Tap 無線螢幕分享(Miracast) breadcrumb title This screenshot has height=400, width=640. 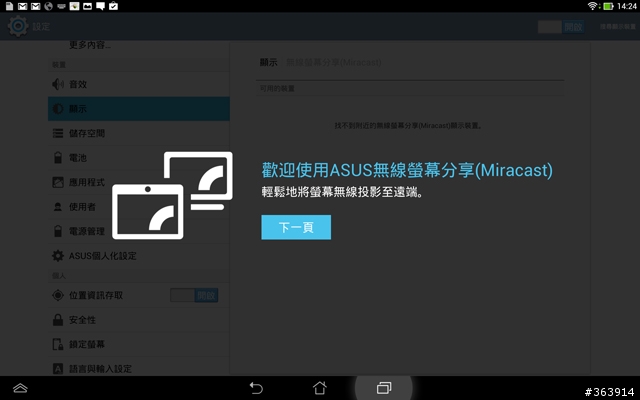[333, 62]
